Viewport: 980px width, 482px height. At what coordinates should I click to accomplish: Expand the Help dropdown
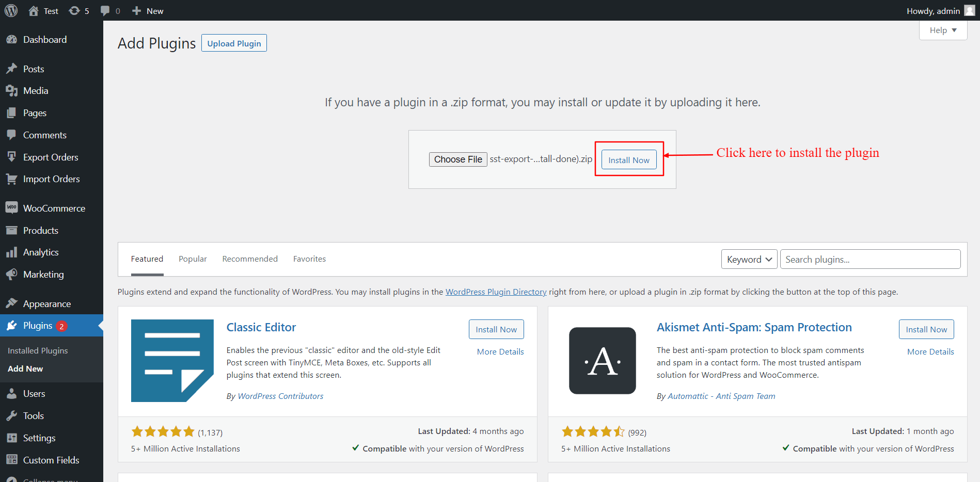(943, 30)
